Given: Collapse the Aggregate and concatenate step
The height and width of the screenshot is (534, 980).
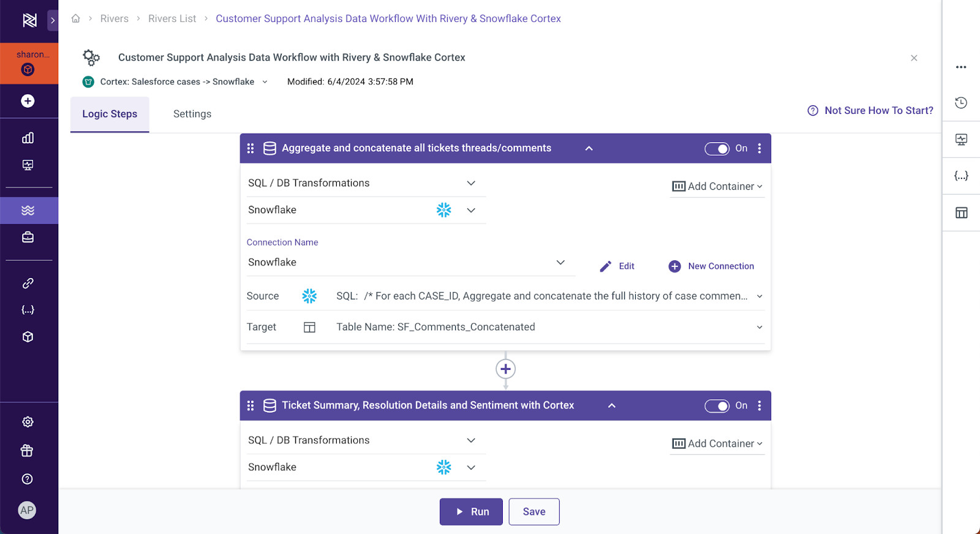Looking at the screenshot, I should click(589, 148).
